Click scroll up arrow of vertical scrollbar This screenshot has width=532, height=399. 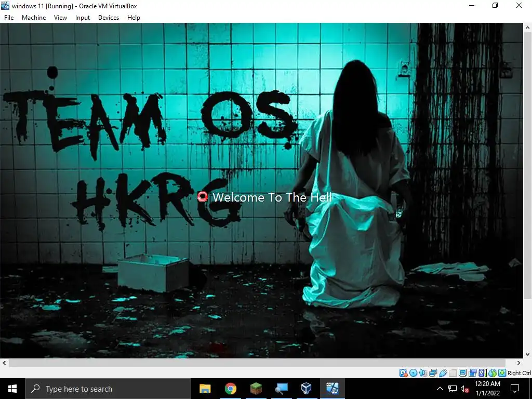pyautogui.click(x=528, y=28)
